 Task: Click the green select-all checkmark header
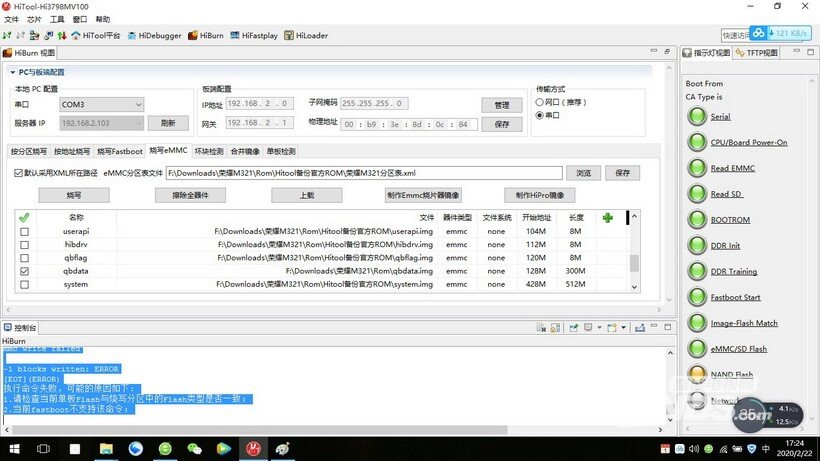24,217
